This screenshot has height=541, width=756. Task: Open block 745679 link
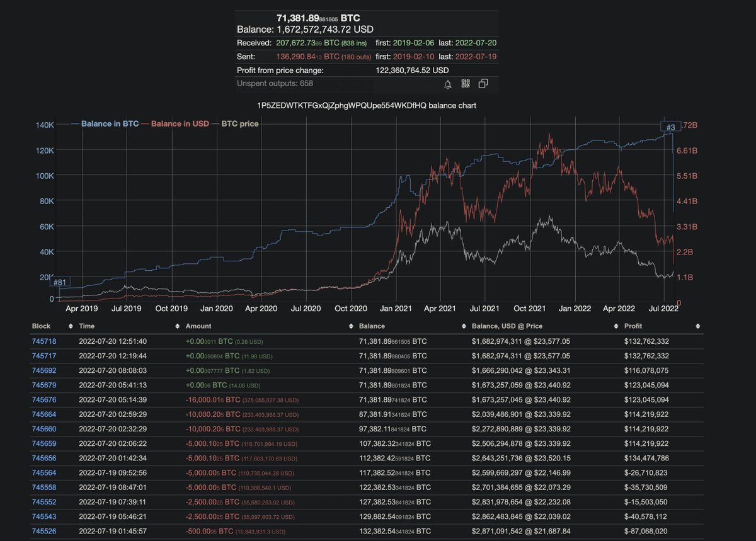44,385
